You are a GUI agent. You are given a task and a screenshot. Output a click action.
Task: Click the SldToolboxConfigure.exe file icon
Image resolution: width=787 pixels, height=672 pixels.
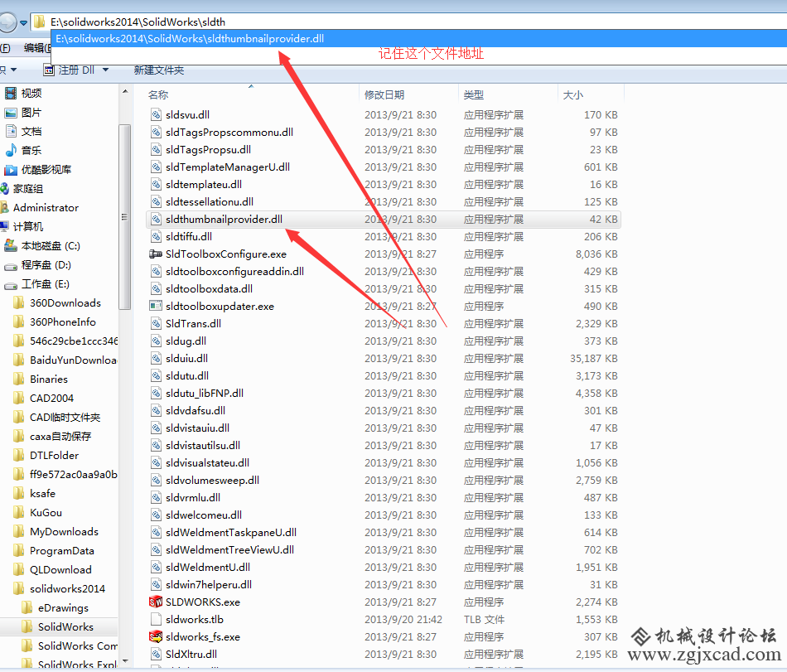(156, 254)
